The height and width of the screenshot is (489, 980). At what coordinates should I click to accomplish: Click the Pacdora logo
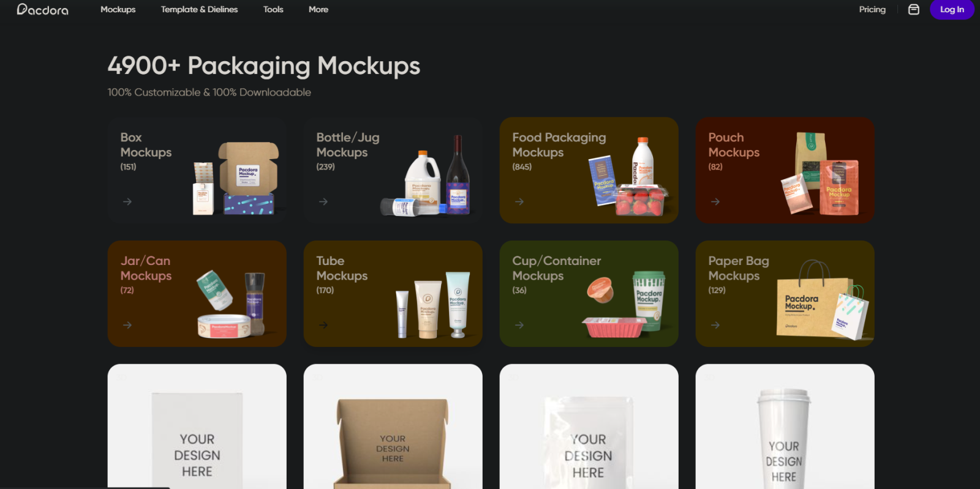tap(42, 9)
